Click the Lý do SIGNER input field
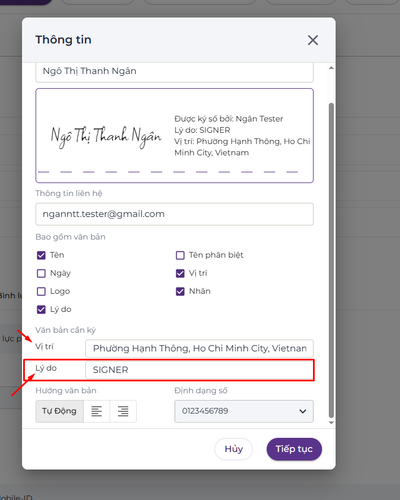400x500 pixels. pyautogui.click(x=199, y=370)
